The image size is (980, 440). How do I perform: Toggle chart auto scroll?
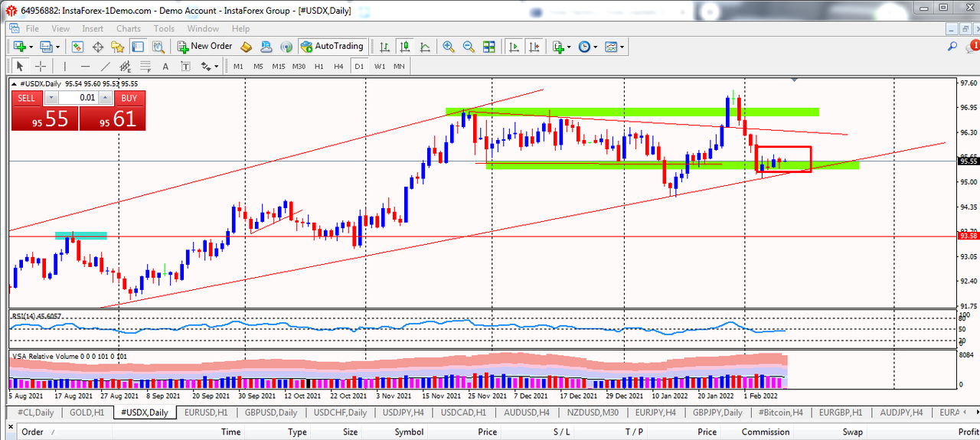tap(514, 47)
